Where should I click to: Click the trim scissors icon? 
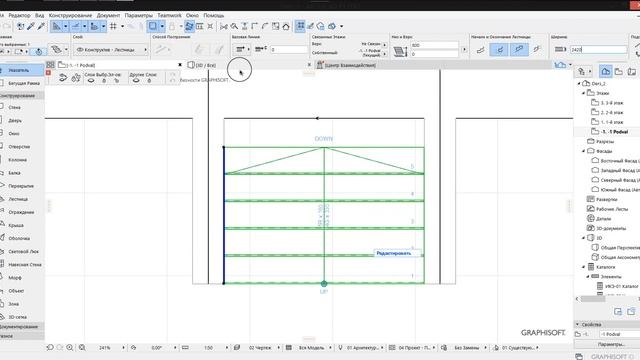pyautogui.click(x=223, y=27)
